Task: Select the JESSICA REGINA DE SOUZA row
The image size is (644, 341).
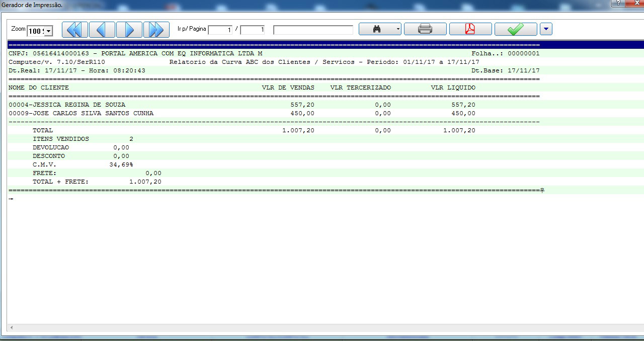Action: (67, 105)
